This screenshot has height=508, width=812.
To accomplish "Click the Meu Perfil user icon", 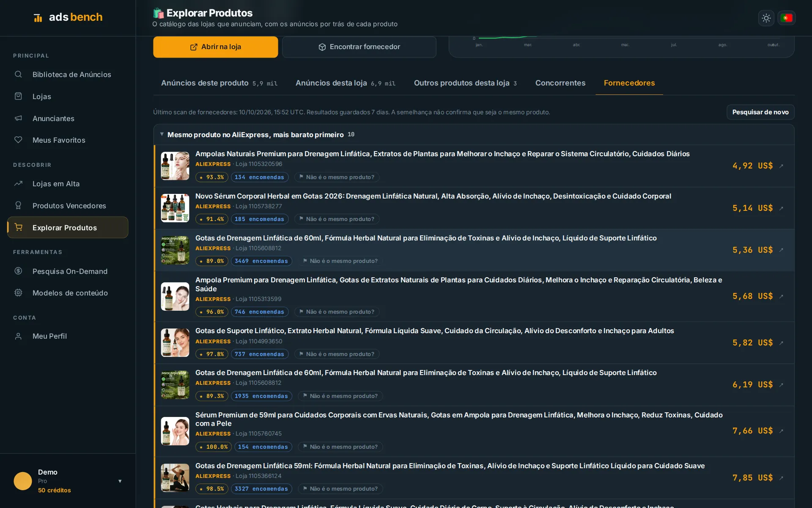I will (18, 336).
